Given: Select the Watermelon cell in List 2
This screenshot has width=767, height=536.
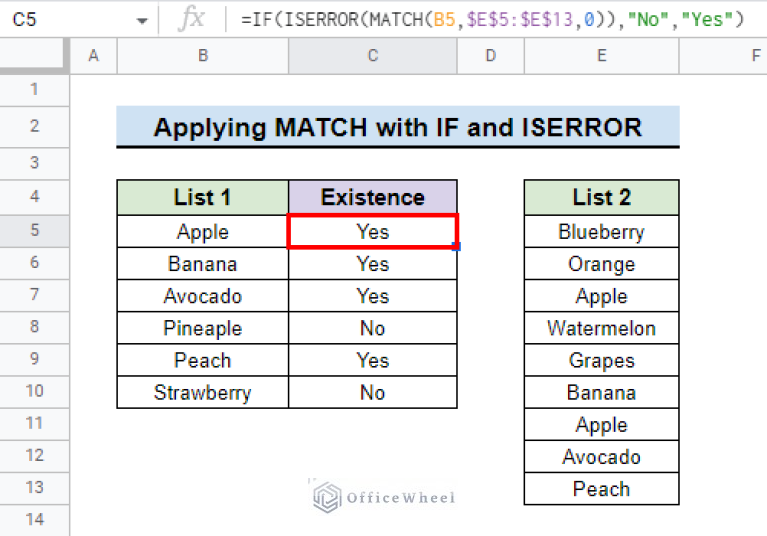Looking at the screenshot, I should click(601, 328).
